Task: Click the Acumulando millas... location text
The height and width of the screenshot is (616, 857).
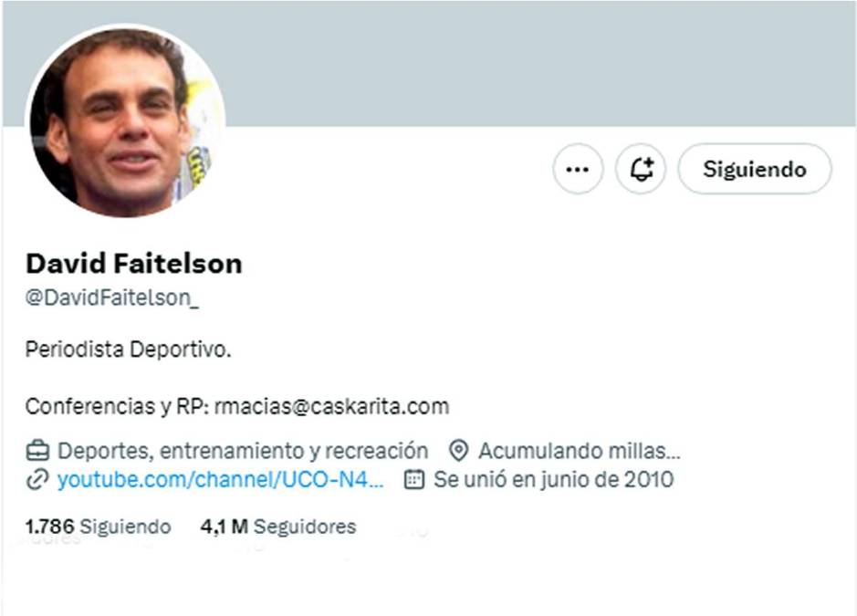Action: 580,451
